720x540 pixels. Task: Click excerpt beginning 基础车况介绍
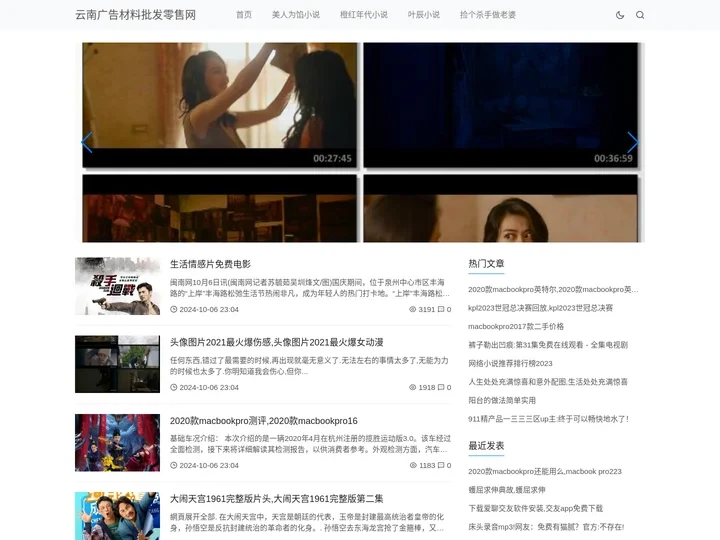[310, 444]
